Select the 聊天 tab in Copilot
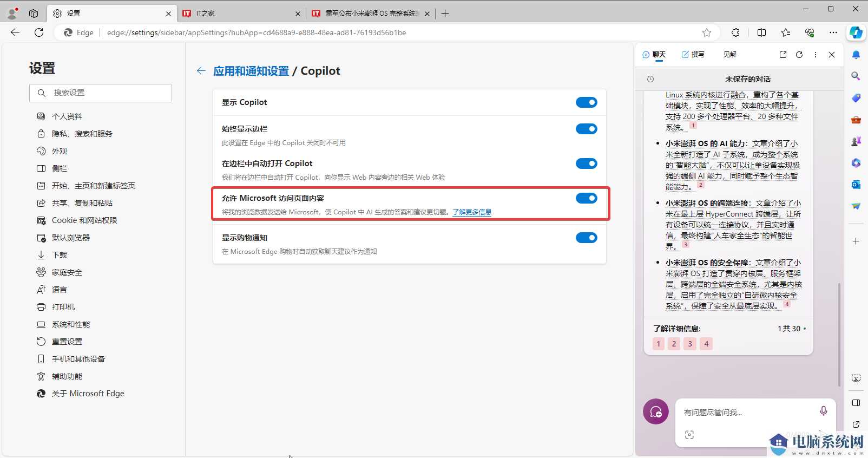The image size is (868, 458). (654, 55)
